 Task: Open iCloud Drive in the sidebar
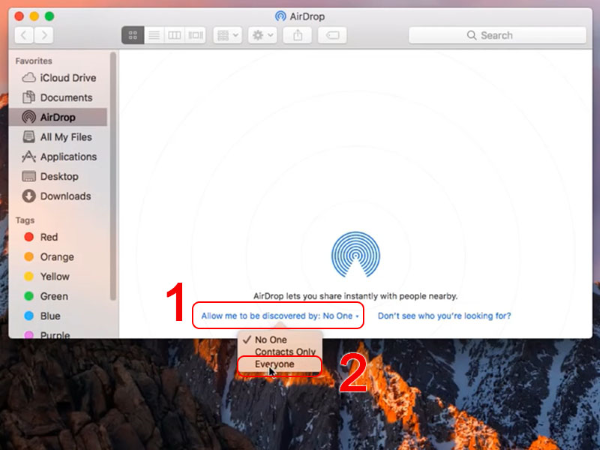pyautogui.click(x=68, y=78)
